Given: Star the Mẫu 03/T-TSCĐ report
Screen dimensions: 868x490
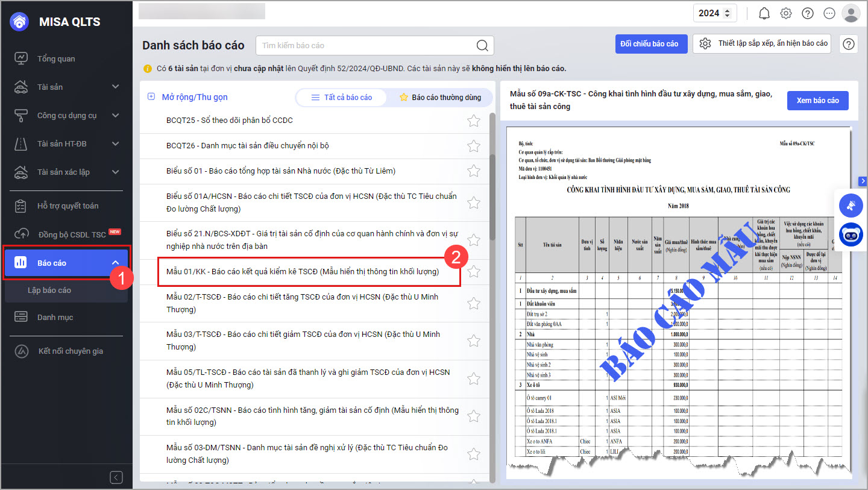Looking at the screenshot, I should pyautogui.click(x=474, y=341).
